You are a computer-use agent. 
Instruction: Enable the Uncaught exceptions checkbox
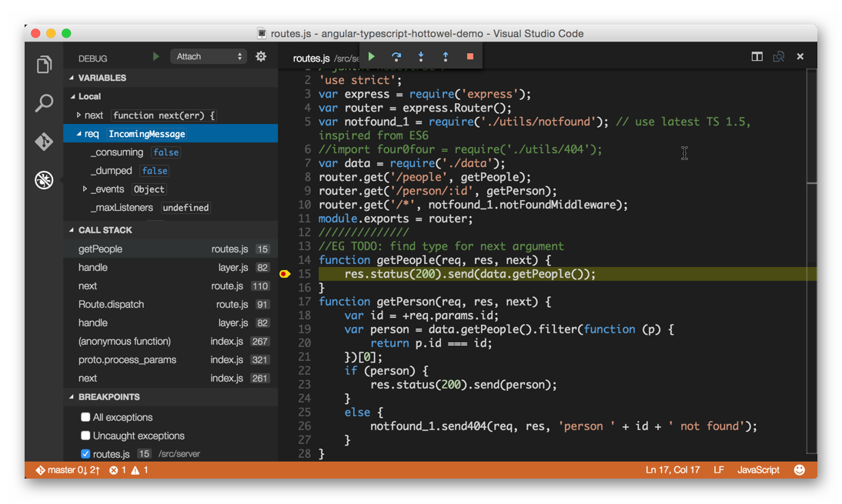click(x=85, y=436)
